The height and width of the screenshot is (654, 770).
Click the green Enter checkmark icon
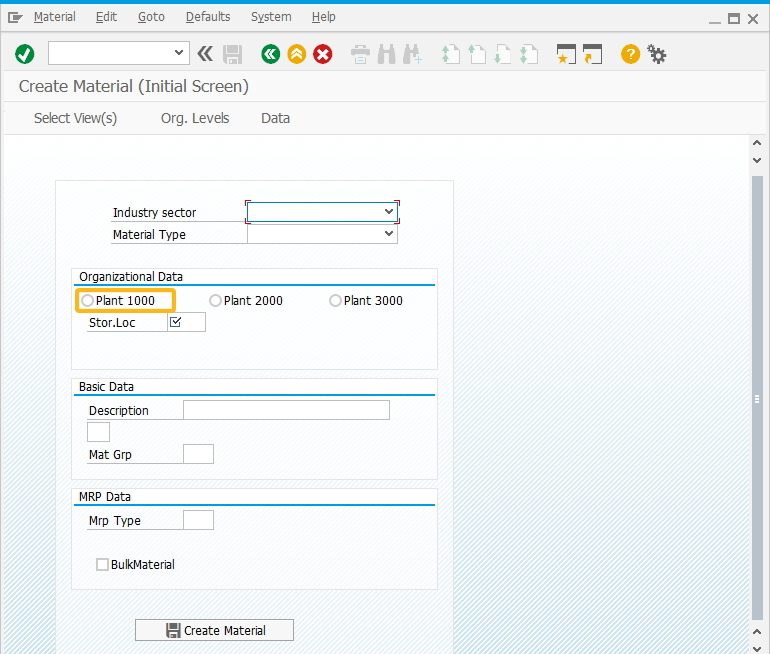25,54
